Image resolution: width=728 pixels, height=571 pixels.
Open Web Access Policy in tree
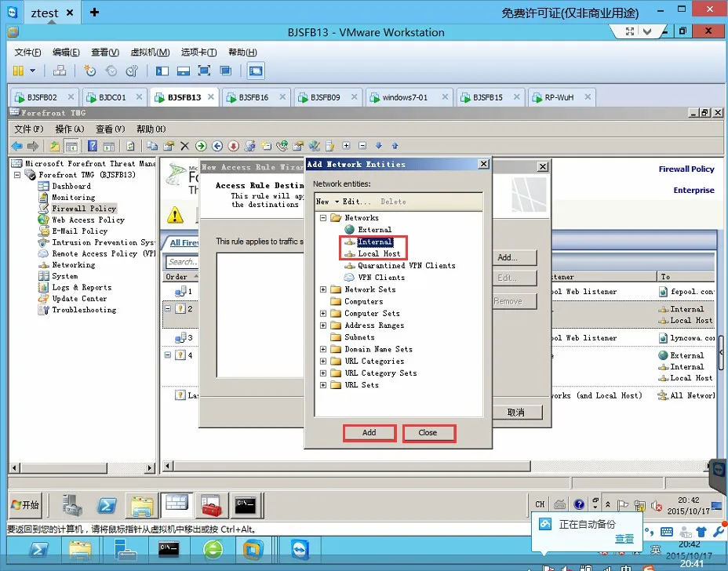88,220
